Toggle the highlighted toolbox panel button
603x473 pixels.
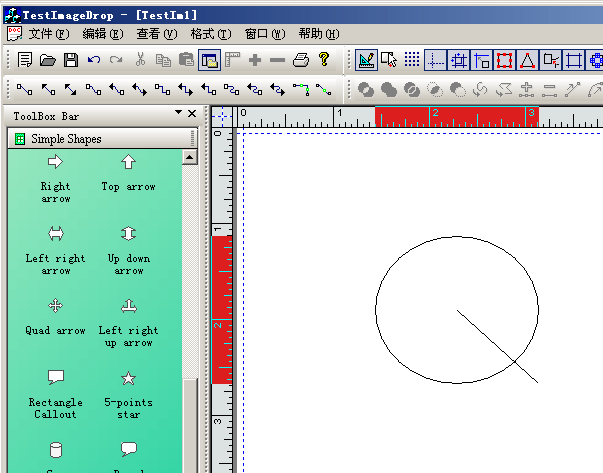click(x=209, y=60)
